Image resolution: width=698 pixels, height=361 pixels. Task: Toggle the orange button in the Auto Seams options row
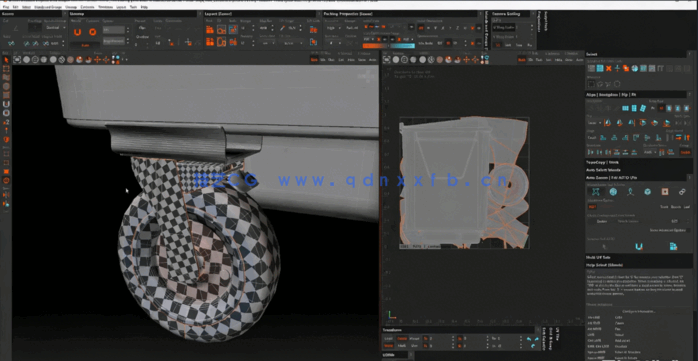tap(592, 207)
